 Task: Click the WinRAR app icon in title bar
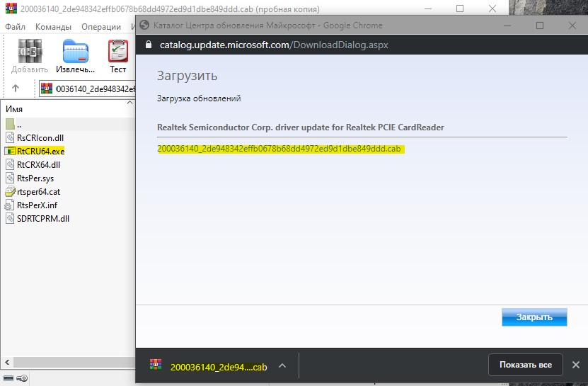pos(11,8)
